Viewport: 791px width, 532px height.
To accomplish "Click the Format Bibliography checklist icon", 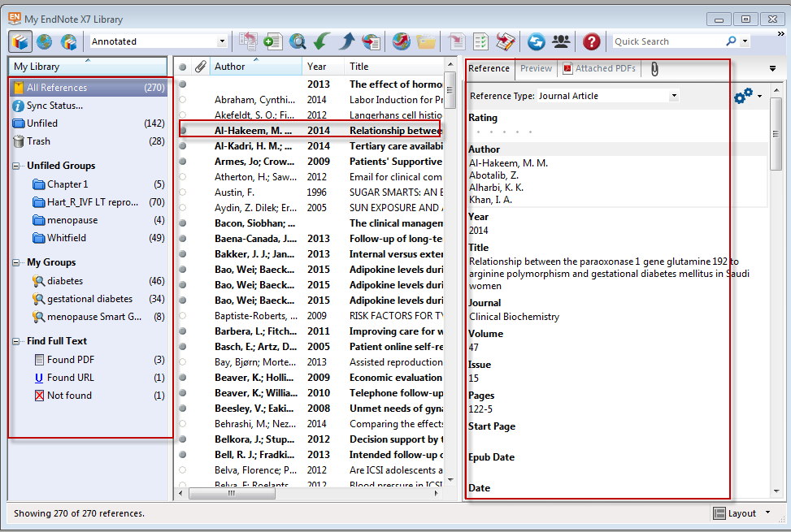I will [480, 41].
